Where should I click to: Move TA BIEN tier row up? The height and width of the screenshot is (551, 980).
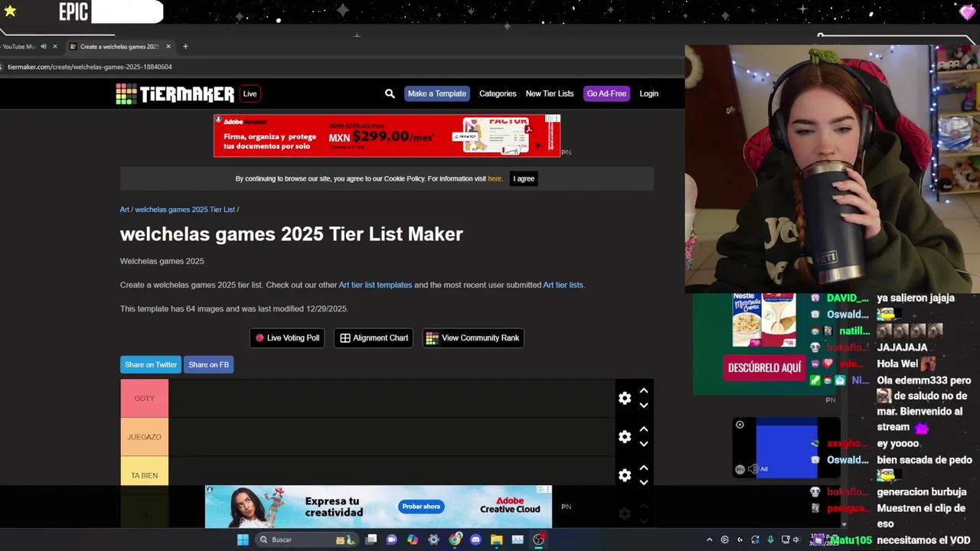[x=644, y=468]
